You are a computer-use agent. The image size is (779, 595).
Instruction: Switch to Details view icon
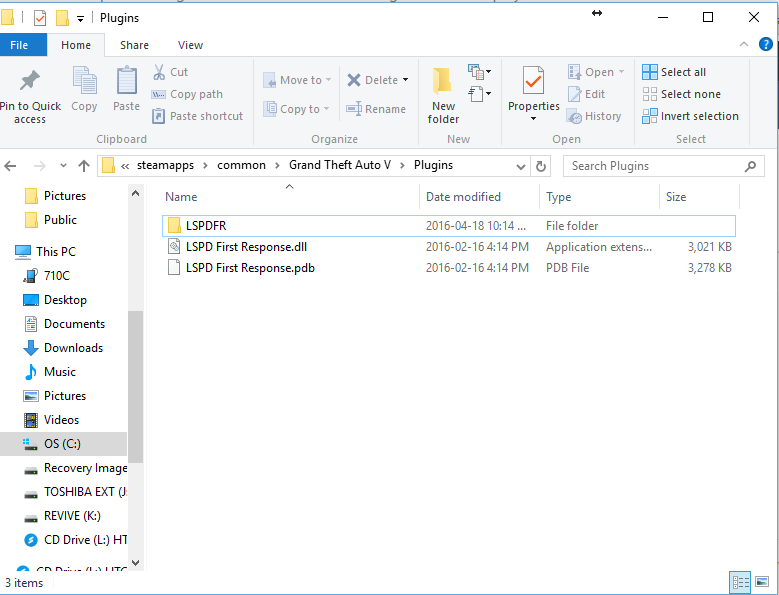click(x=740, y=582)
